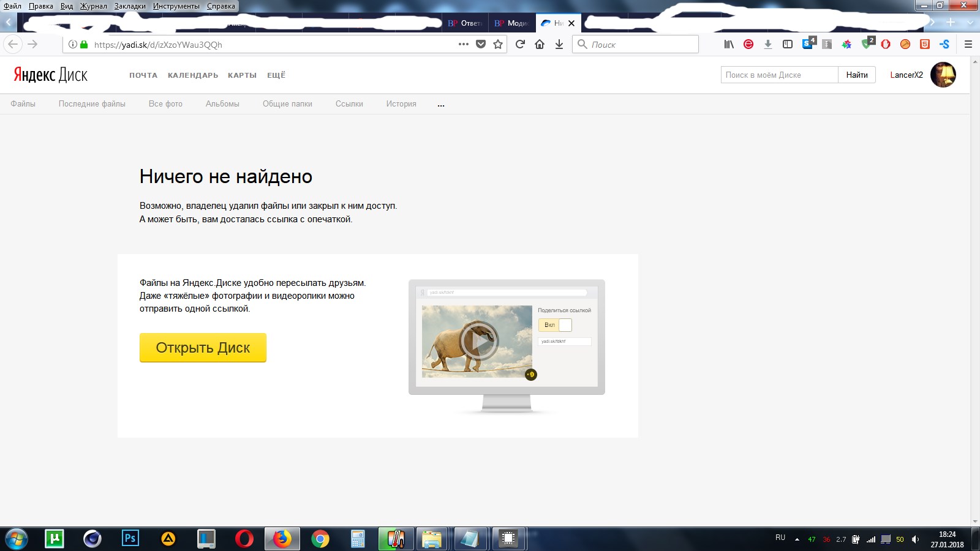Click the HTML5 extension icon

click(x=925, y=44)
